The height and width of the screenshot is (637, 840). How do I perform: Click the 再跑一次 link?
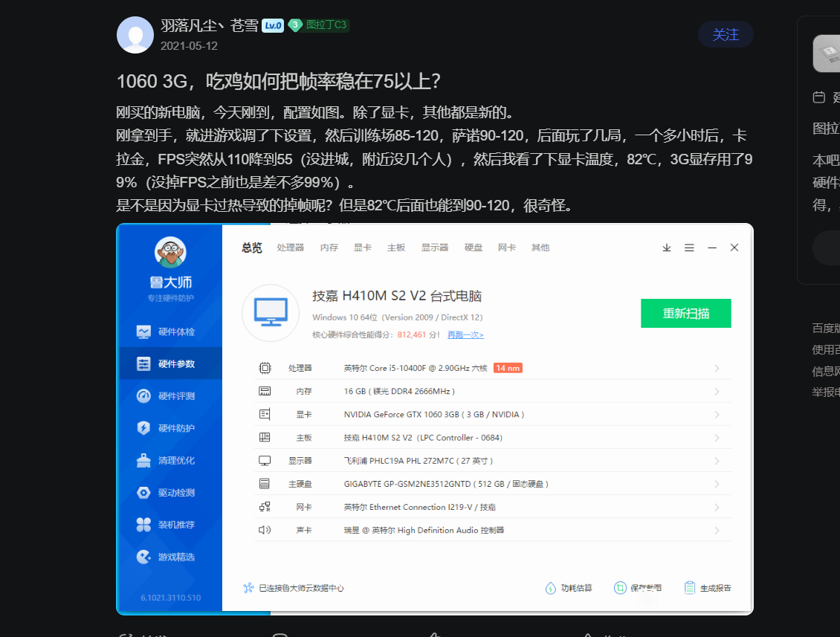point(465,334)
